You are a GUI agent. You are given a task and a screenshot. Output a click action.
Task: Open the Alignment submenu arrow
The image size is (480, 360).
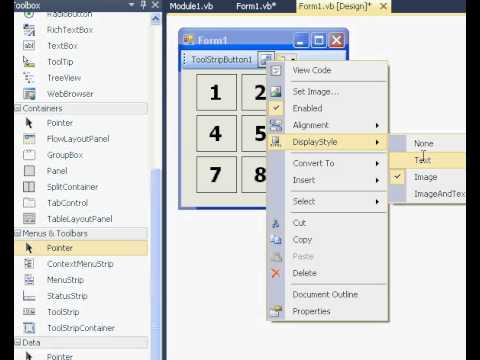[x=377, y=125]
